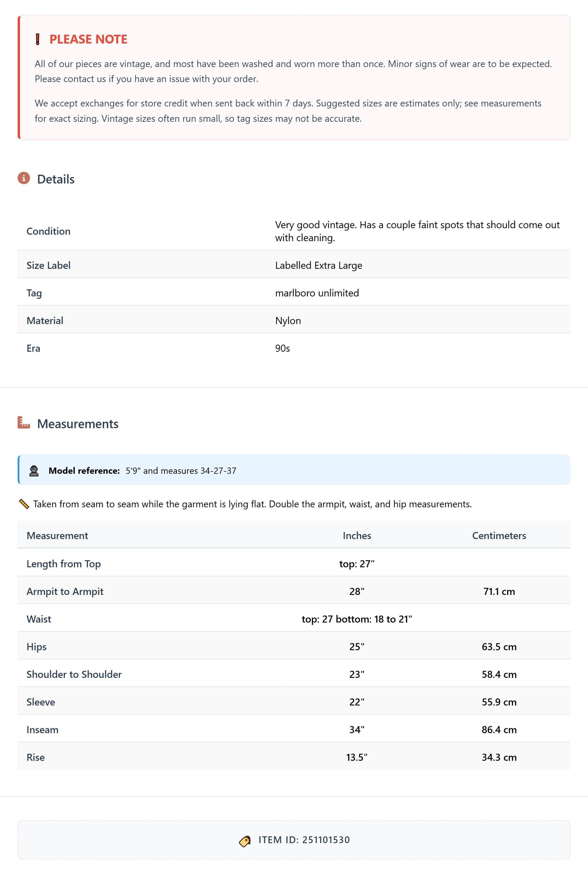
Task: Click the yellow tape measure icon
Action: tap(24, 504)
